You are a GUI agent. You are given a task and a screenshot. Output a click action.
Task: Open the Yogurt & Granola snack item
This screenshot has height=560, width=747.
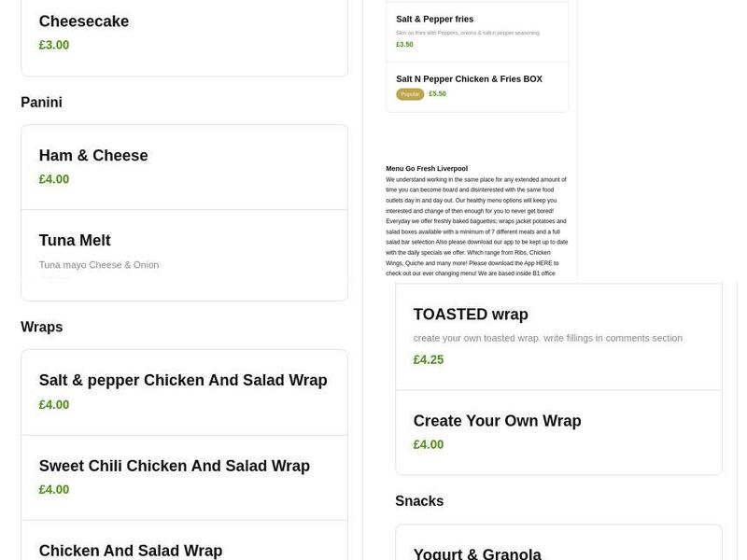pos(477,553)
